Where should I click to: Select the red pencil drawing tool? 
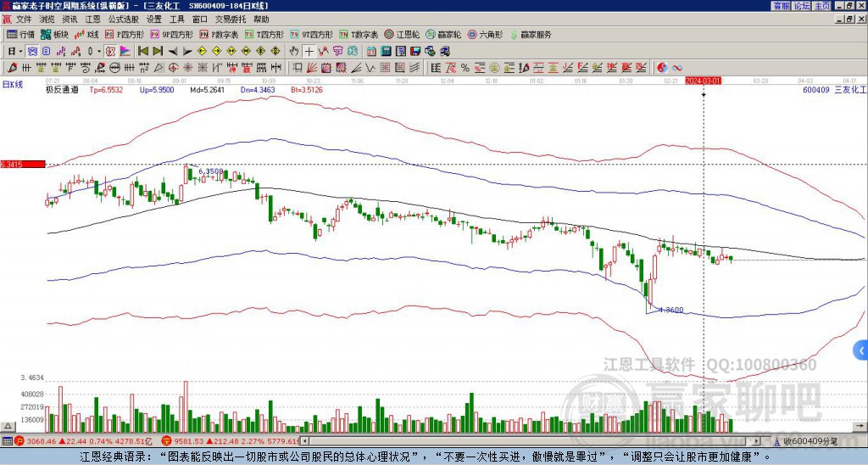click(x=12, y=68)
